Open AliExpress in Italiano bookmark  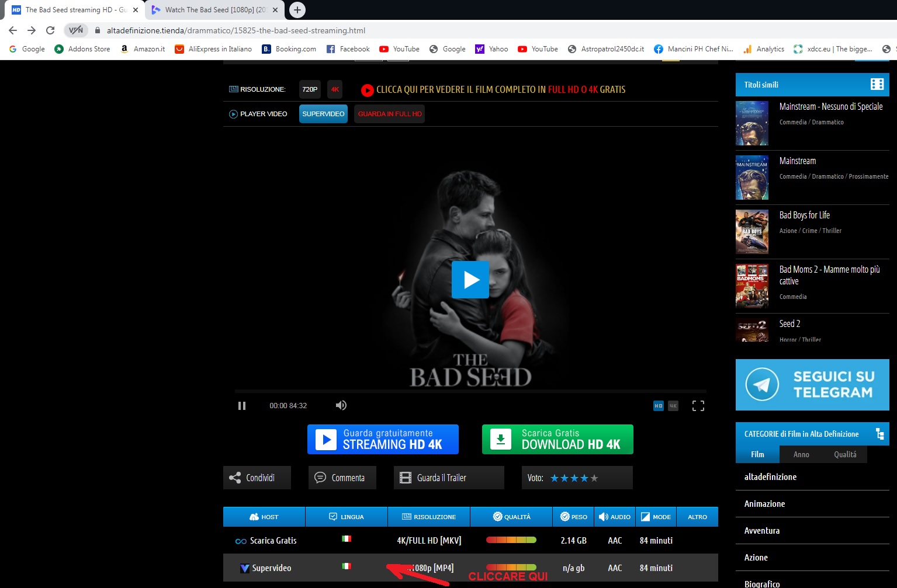(213, 49)
